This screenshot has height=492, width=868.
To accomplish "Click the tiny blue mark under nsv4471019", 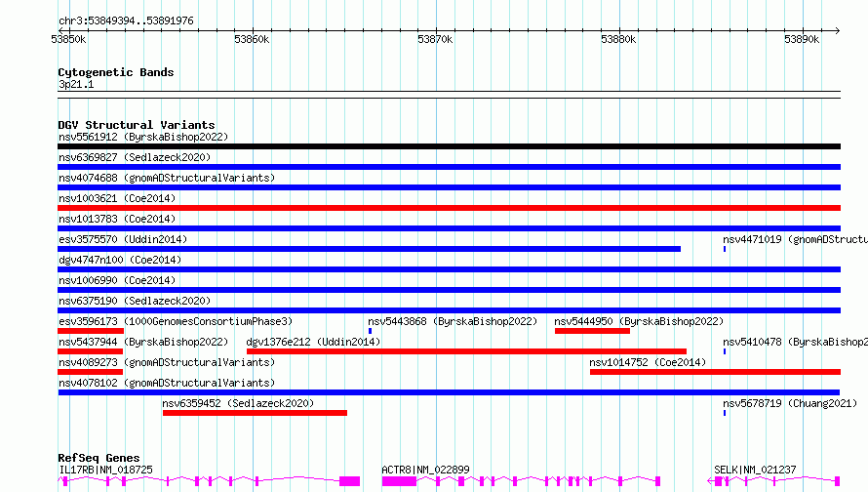I will [725, 249].
